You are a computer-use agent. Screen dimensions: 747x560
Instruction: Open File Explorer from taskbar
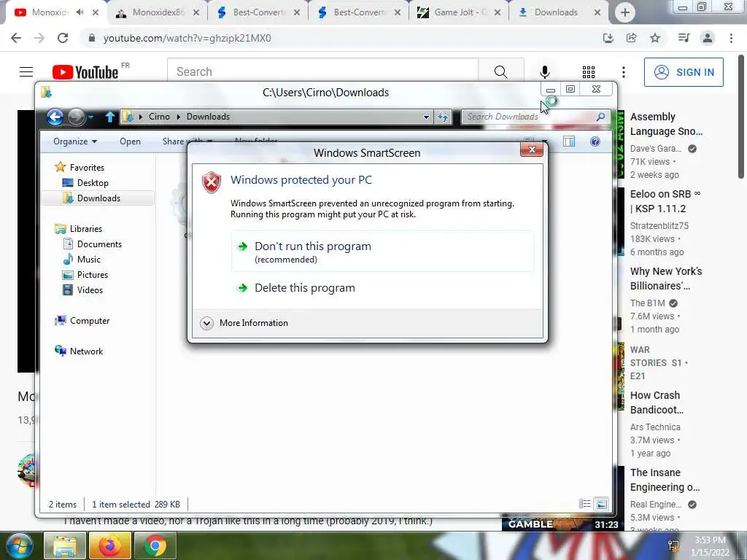(x=65, y=545)
